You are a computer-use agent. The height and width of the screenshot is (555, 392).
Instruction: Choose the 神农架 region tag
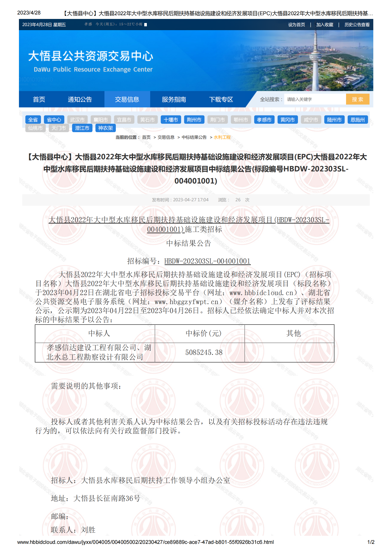[105, 128]
